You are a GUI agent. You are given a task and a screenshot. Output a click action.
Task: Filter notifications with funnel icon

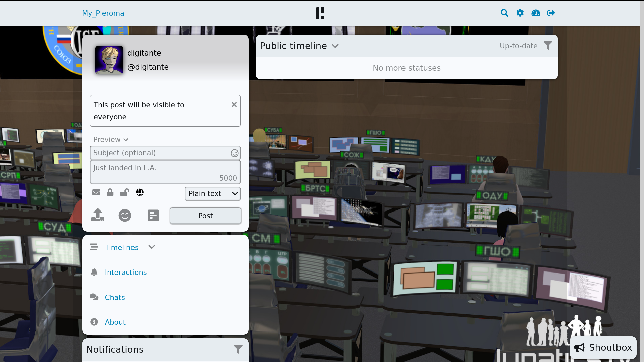[x=238, y=349]
